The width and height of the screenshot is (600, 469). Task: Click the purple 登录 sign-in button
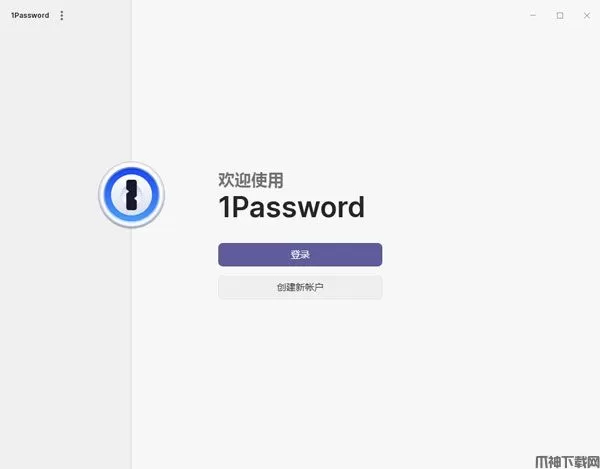pos(300,254)
